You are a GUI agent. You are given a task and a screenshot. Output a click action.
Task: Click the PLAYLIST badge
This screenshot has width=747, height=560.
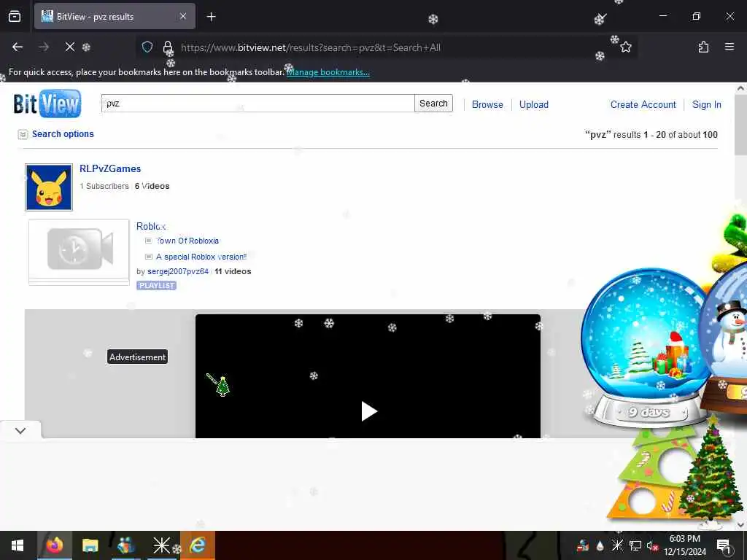click(156, 285)
